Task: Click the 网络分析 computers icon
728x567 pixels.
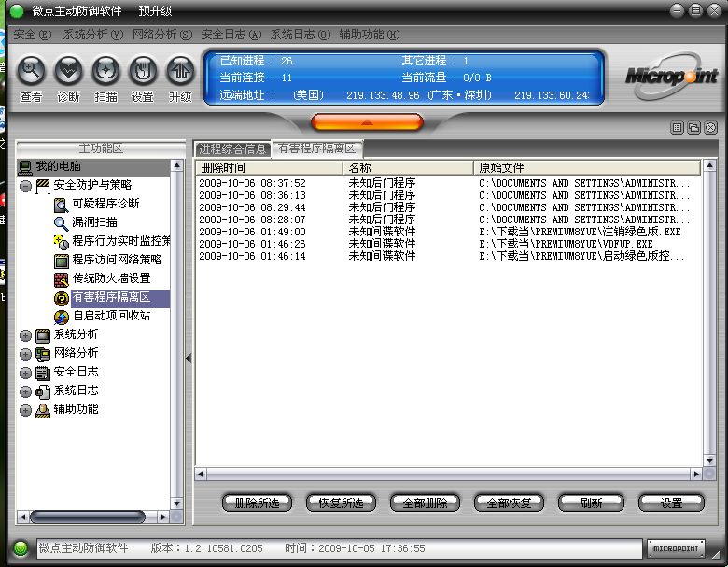Action: [x=43, y=354]
